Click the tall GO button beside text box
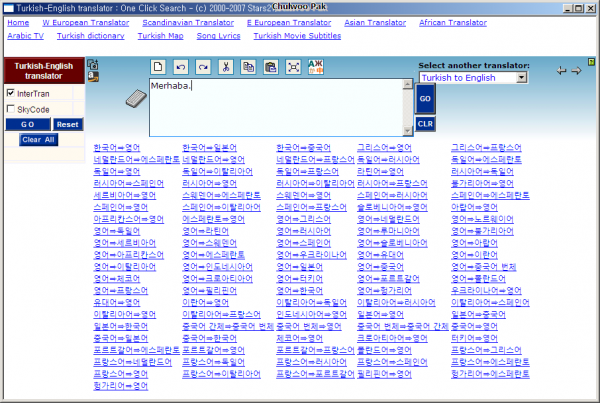600x403 pixels. click(425, 98)
